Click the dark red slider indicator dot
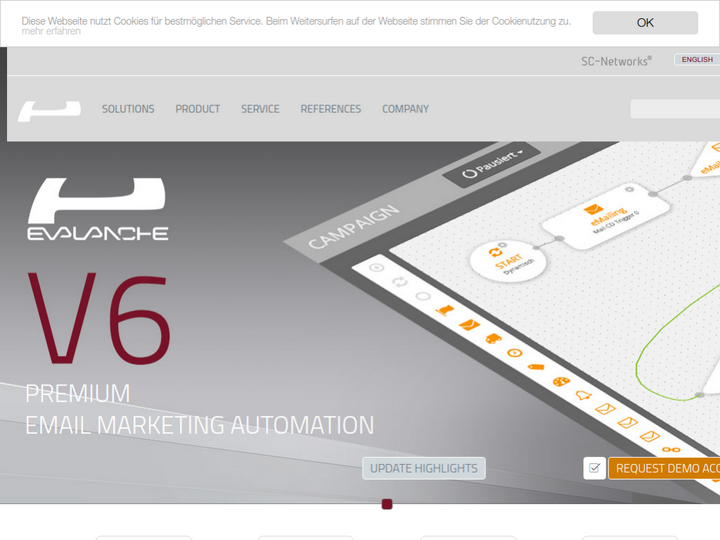720x540 pixels. [387, 504]
